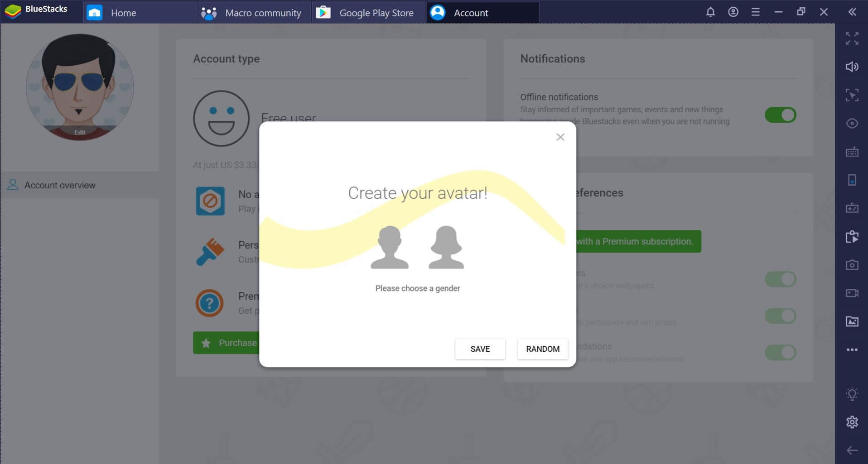Image resolution: width=868 pixels, height=464 pixels.
Task: Click the profile avatar Edit picture
Action: tap(80, 132)
